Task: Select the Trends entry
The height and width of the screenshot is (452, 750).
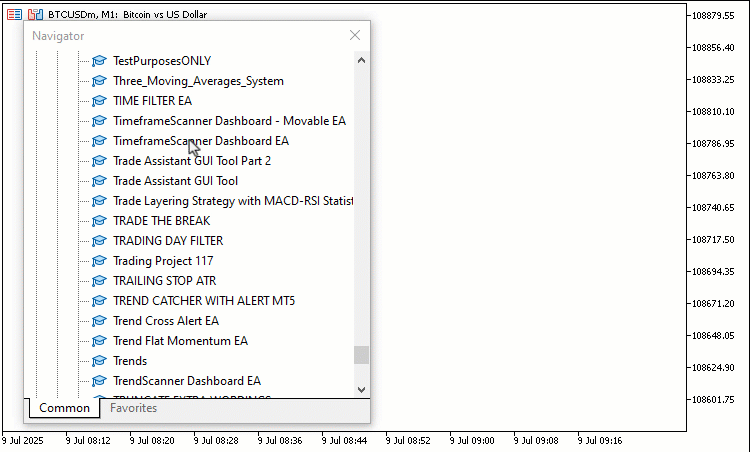Action: (x=130, y=361)
